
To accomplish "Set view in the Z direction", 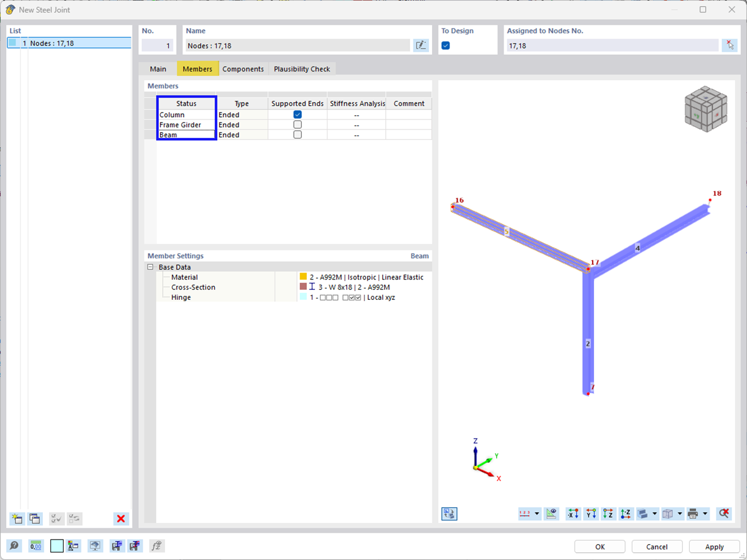I will point(609,514).
